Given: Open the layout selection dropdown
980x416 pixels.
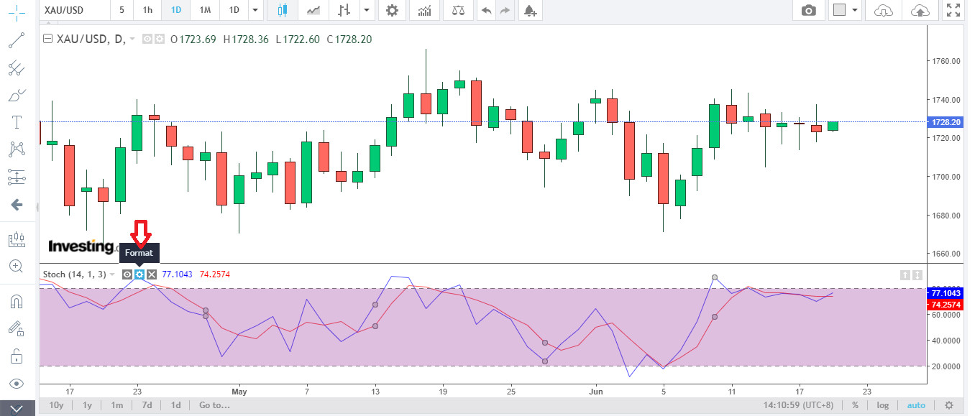Looking at the screenshot, I should point(846,10).
